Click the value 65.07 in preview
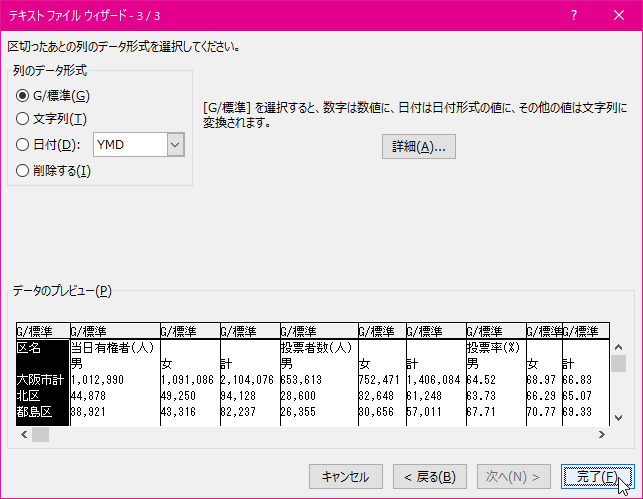This screenshot has height=499, width=643. [577, 396]
